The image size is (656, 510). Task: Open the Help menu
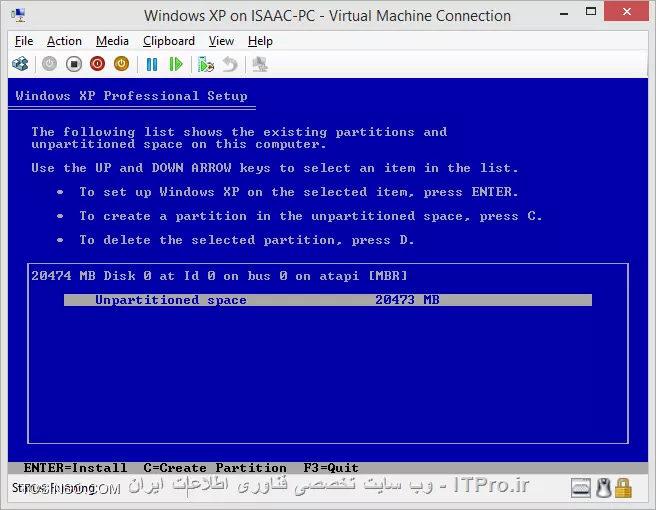click(260, 41)
